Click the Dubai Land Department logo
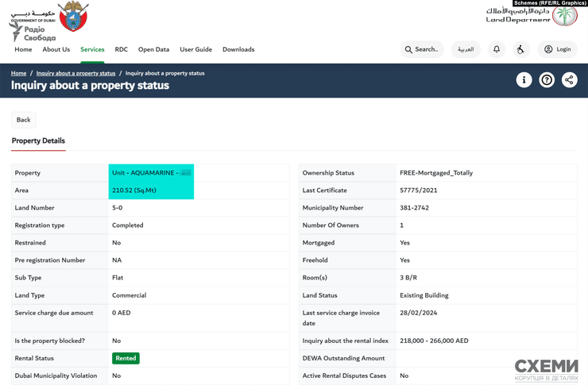 tap(531, 16)
